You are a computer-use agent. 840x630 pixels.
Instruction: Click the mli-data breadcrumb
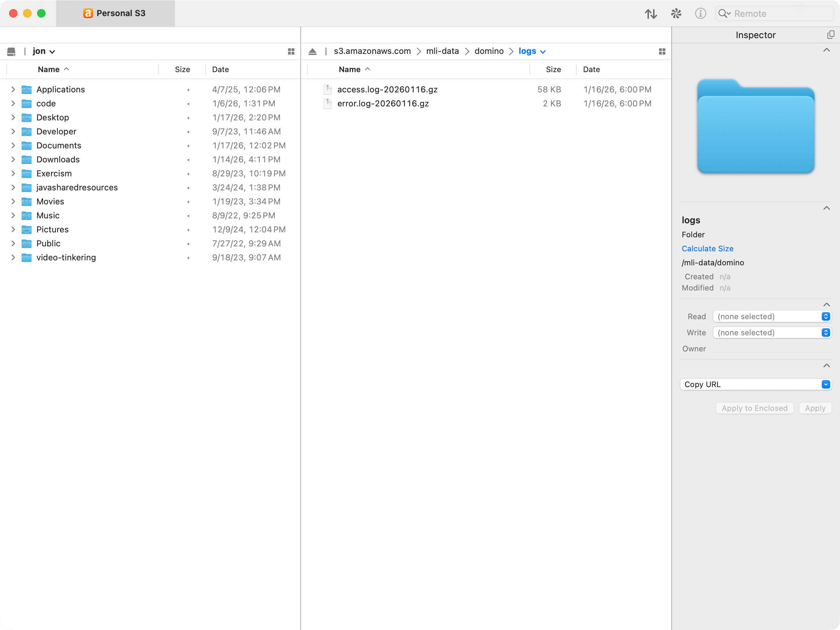[442, 51]
